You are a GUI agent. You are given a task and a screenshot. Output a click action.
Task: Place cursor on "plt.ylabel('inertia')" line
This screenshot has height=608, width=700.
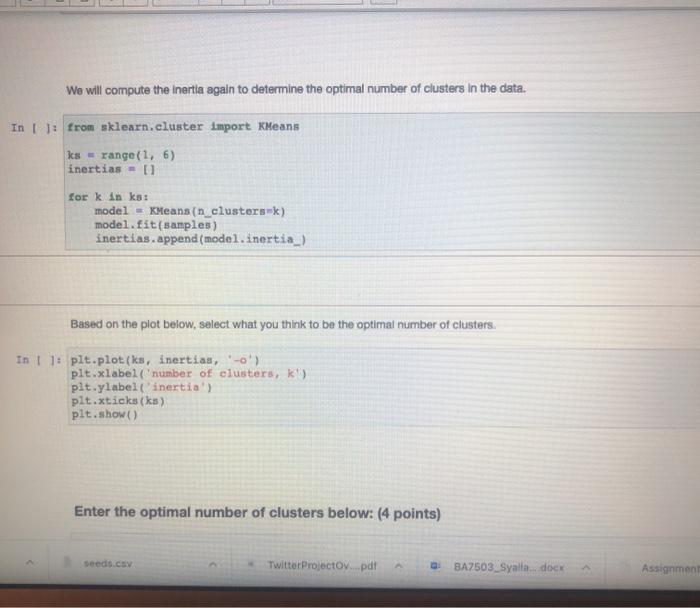coord(142,387)
